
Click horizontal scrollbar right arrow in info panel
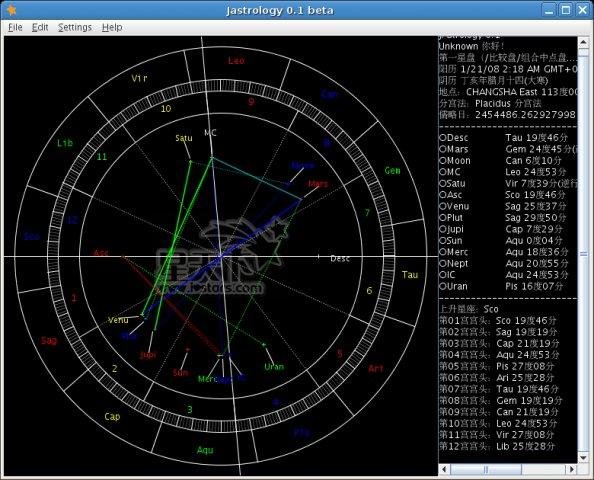(x=572, y=470)
